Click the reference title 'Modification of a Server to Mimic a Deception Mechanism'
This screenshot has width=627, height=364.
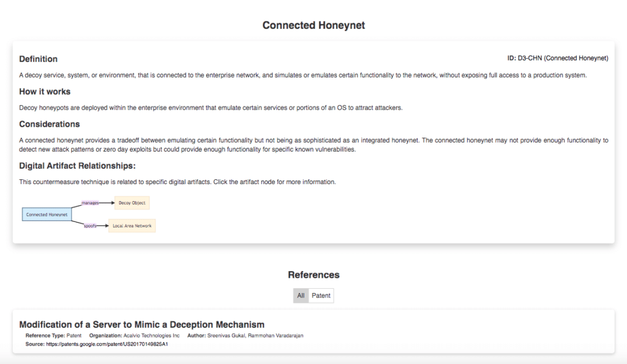tap(142, 324)
